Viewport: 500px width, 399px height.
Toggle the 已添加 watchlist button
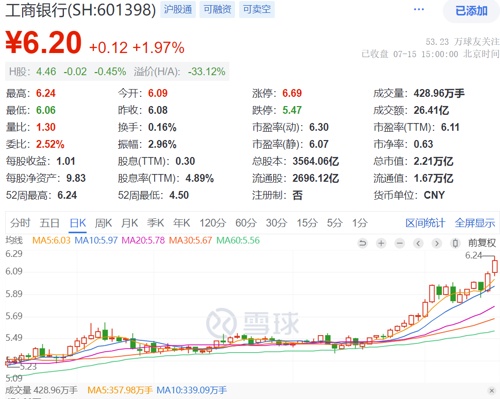click(471, 11)
